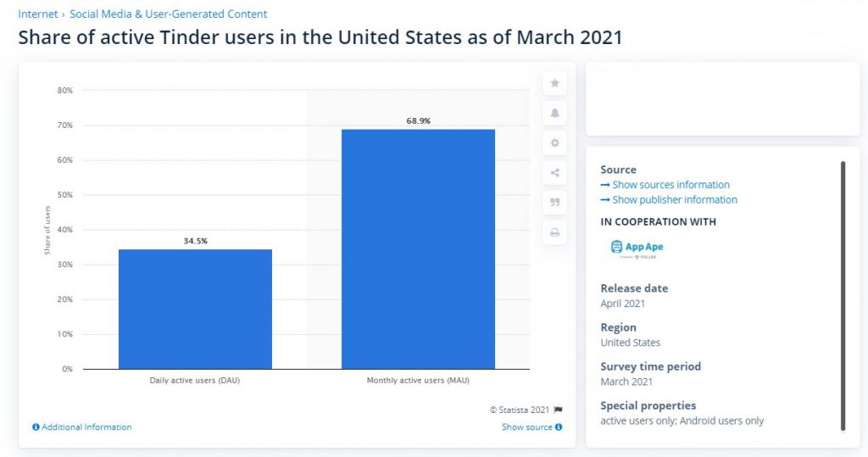Click the source panel vertical scrollbar
868x457 pixels.
(843, 295)
